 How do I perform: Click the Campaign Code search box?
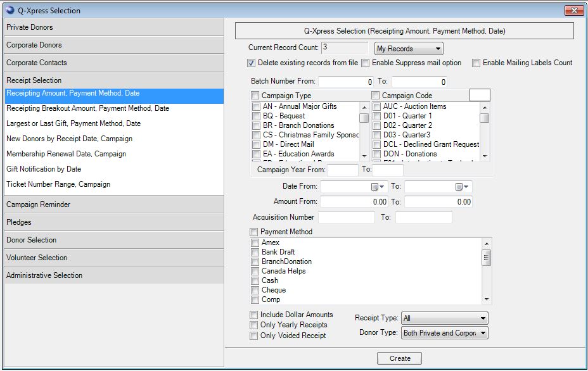coord(480,95)
